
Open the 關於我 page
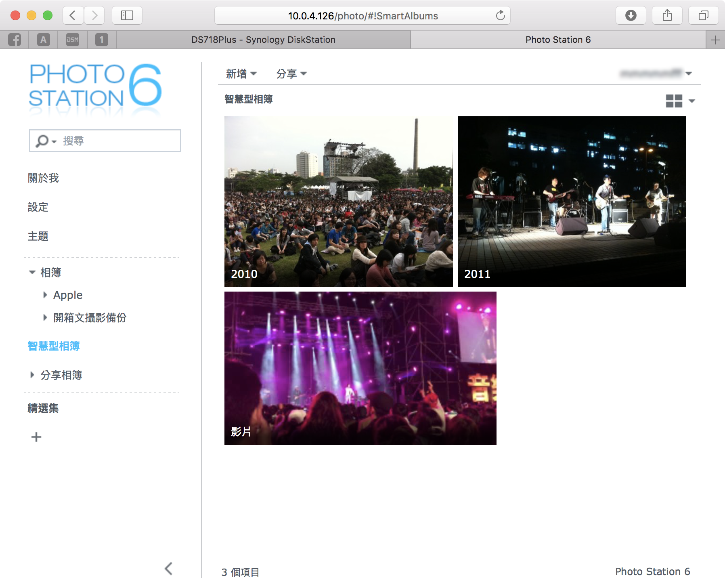click(x=43, y=178)
